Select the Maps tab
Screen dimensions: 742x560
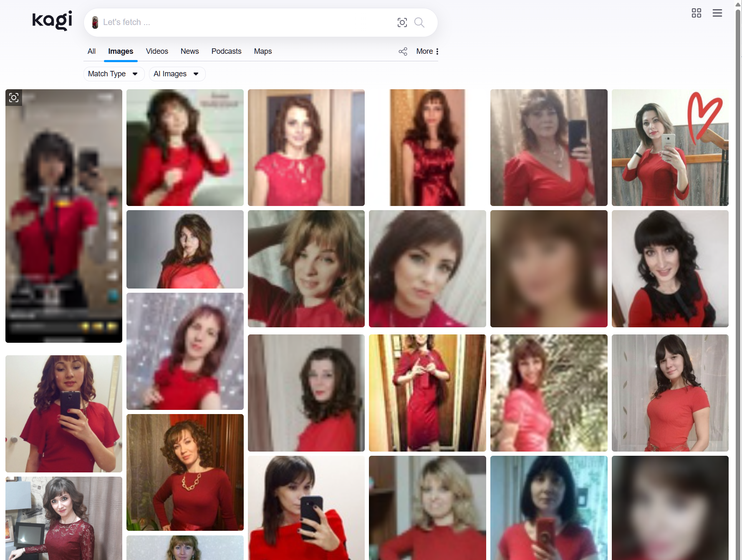[262, 51]
